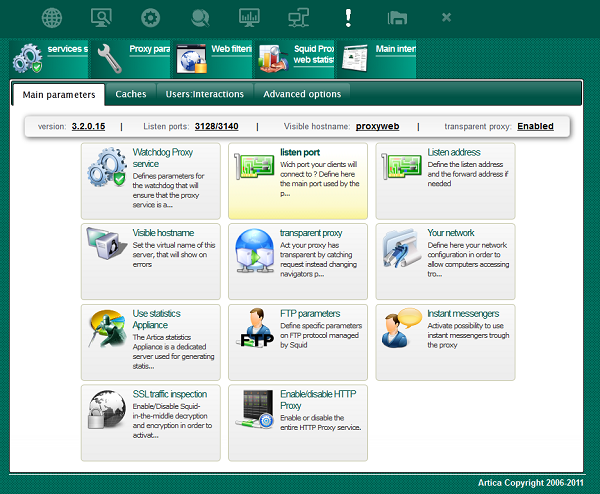Open the Instant messengers title link
The image size is (600, 494).
(x=463, y=314)
